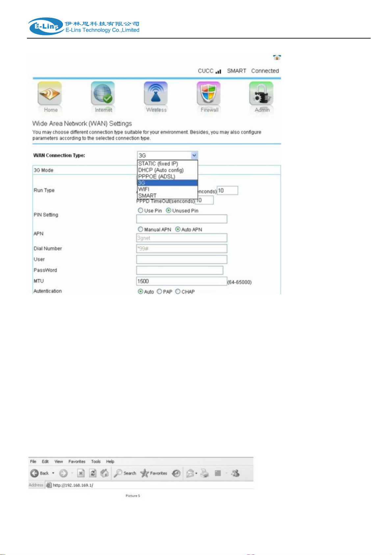Open the Firewall shield icon
Screen dimensions: 392x555
(x=209, y=94)
